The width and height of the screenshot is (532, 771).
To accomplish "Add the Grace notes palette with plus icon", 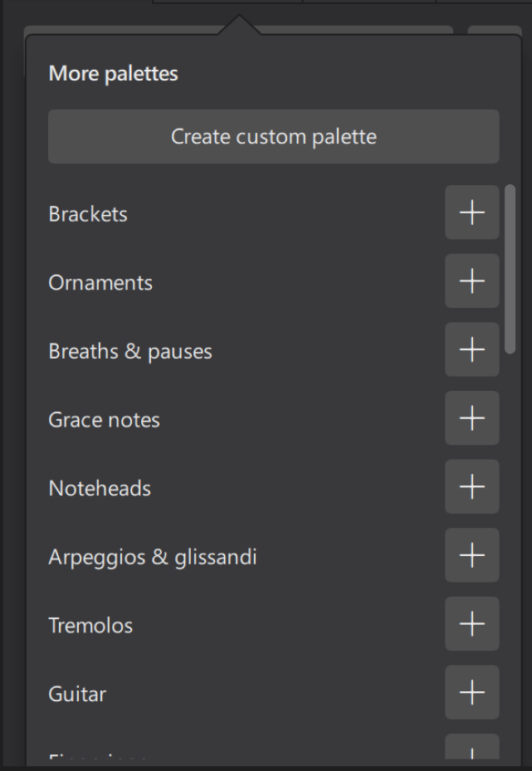I will (471, 419).
